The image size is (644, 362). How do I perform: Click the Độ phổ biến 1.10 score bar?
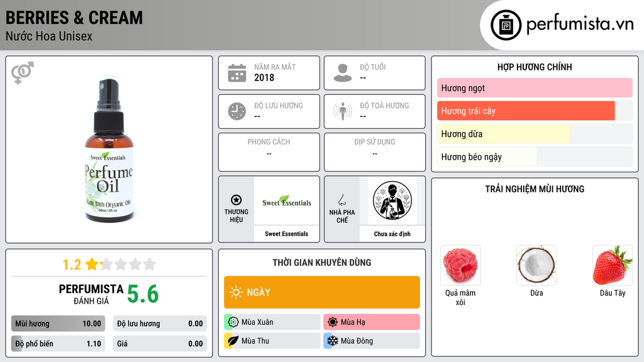58,344
